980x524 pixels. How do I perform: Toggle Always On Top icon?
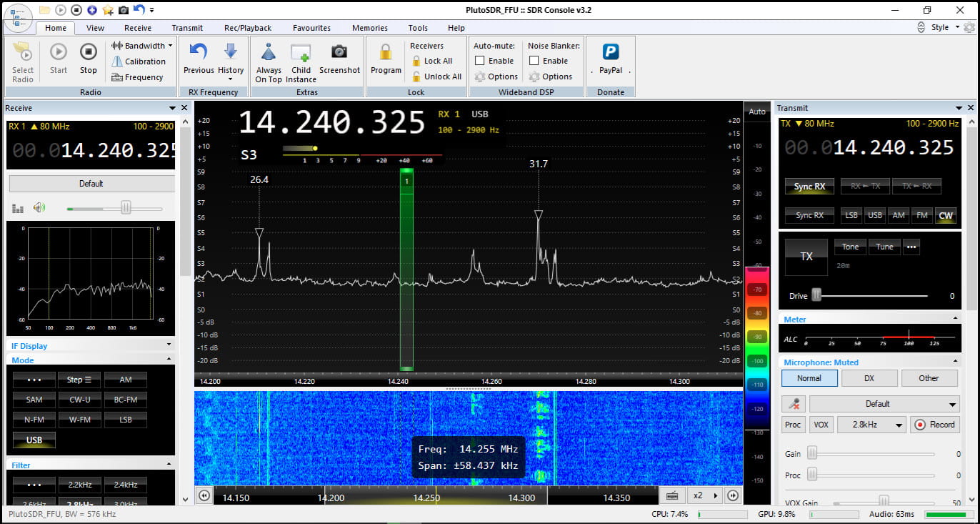(x=269, y=52)
